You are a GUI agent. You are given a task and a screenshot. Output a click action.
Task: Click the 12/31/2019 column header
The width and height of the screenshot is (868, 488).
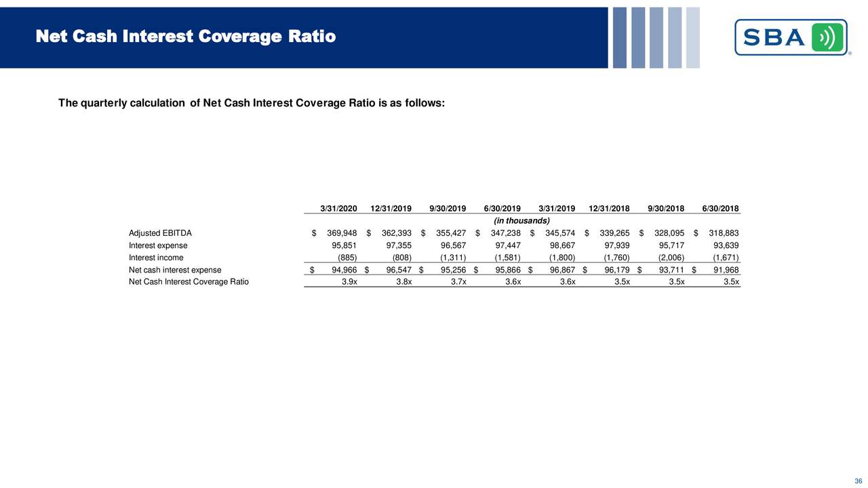[391, 208]
